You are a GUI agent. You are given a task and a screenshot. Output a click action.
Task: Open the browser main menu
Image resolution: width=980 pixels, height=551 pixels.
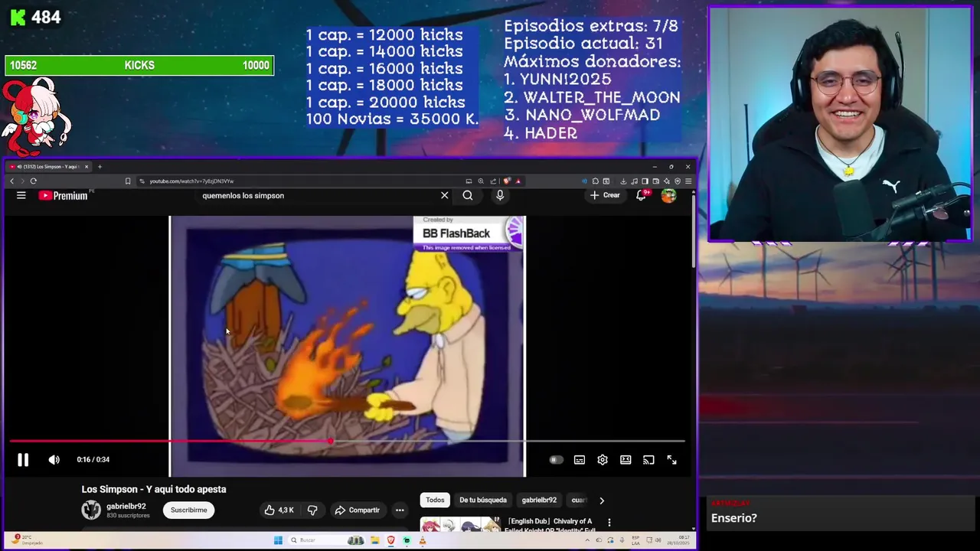(688, 181)
